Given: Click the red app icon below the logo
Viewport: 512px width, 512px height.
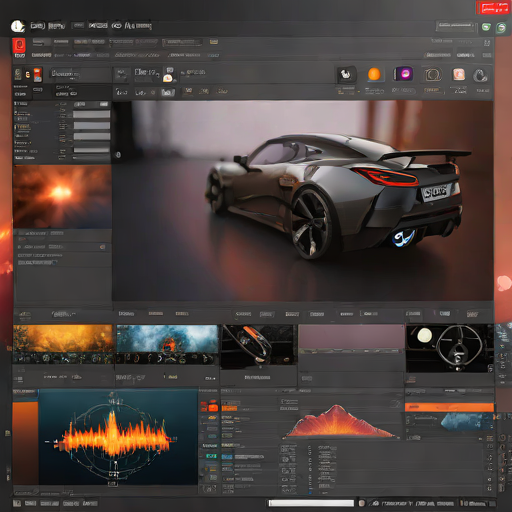Looking at the screenshot, I should tap(19, 46).
